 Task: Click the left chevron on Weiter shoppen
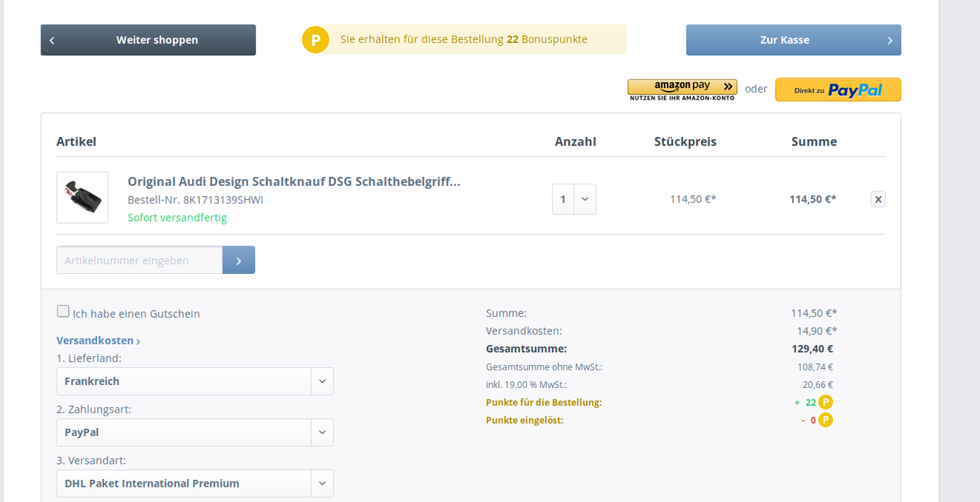coord(52,41)
